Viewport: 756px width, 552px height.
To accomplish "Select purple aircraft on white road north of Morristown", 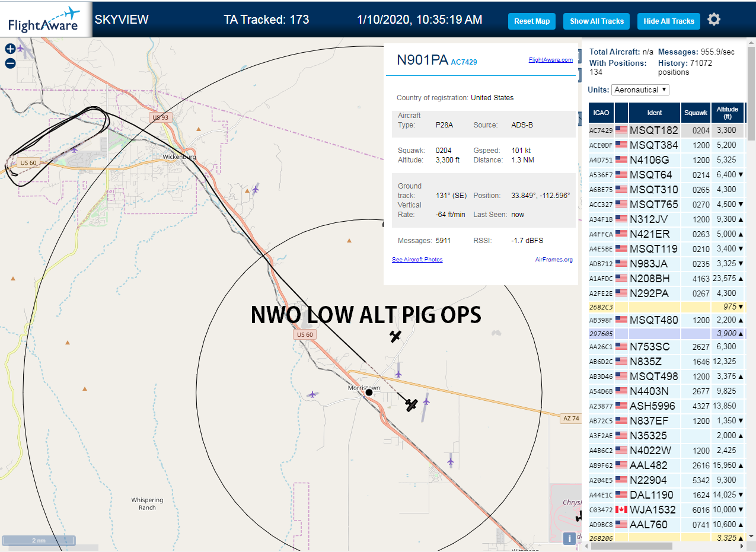I will [x=398, y=374].
